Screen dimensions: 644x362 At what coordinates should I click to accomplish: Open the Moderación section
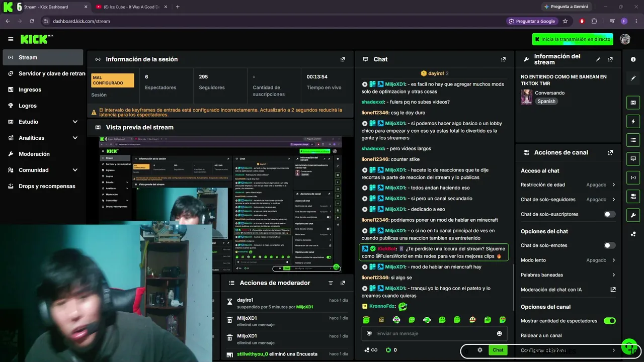(43, 154)
